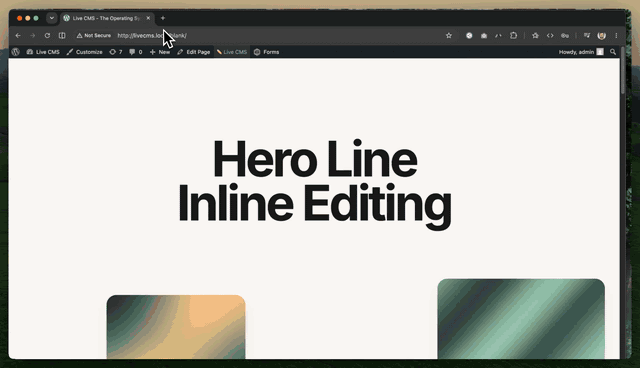The height and width of the screenshot is (368, 640).
Task: Open a new browser tab
Action: tap(163, 18)
